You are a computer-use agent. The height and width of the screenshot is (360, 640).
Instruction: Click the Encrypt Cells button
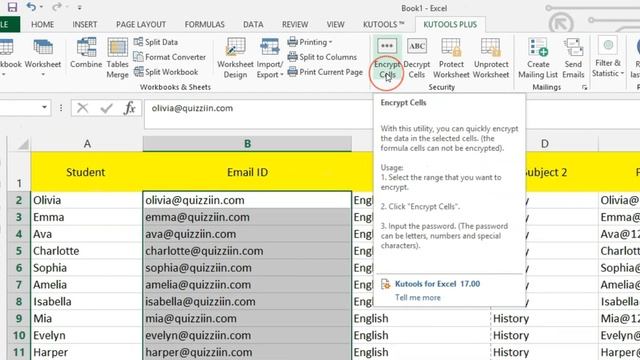[x=387, y=58]
